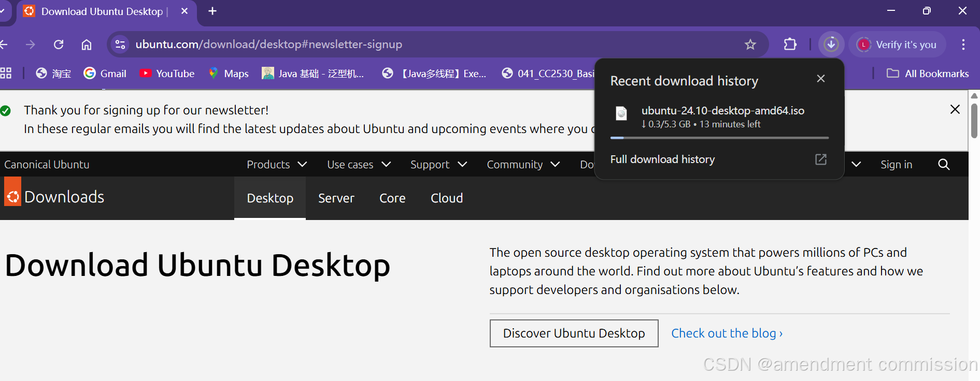
Task: Open the All Bookmarks folder
Action: click(928, 74)
